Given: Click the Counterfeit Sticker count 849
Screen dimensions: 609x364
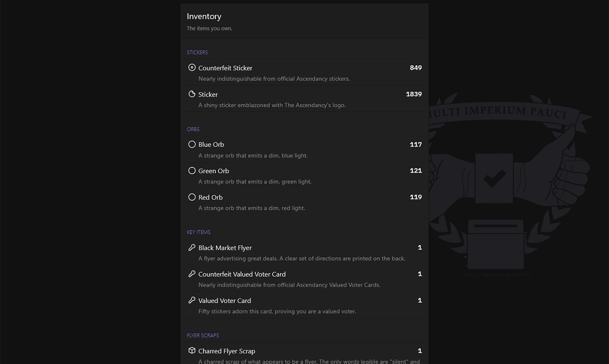Looking at the screenshot, I should tap(416, 68).
